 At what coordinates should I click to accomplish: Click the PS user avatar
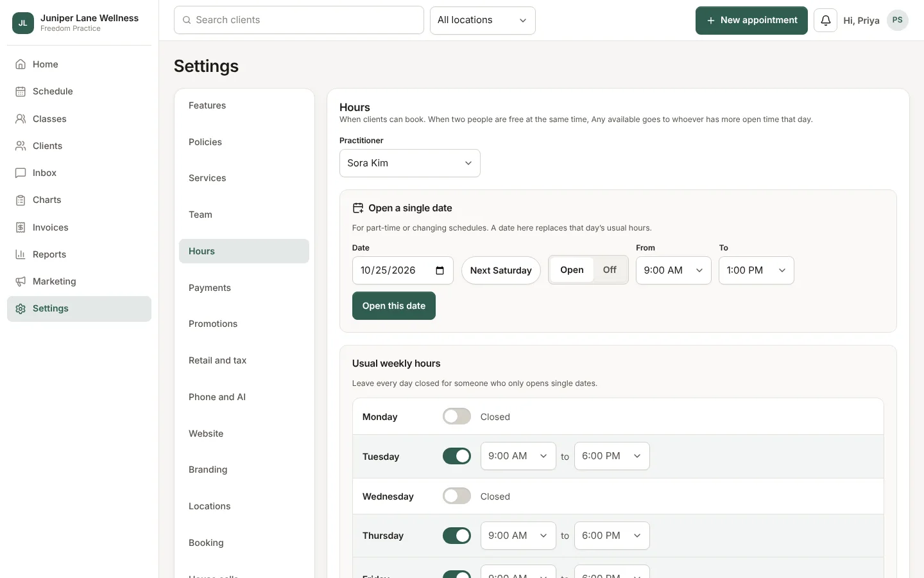[x=897, y=20]
